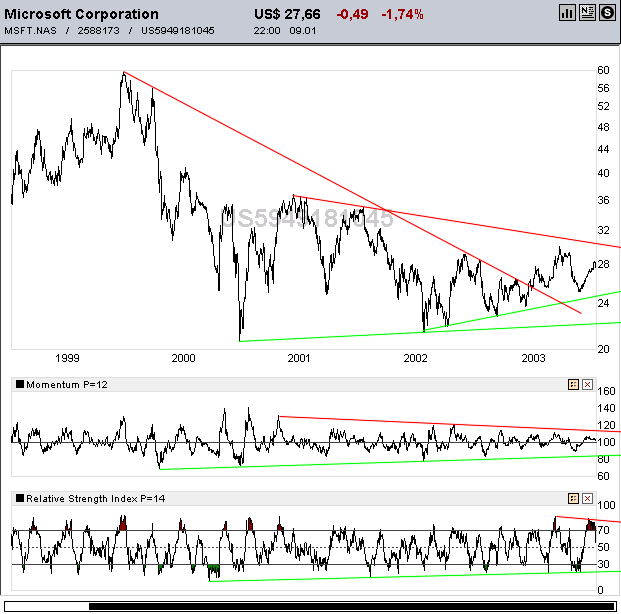Viewport: 621px width, 614px height.
Task: Click the 2588173 security number
Action: point(98,31)
